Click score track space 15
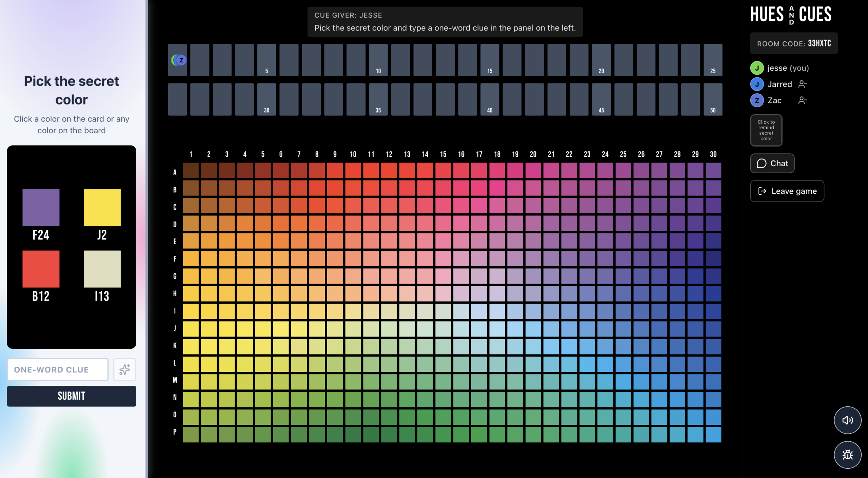Viewport: 868px width, 478px height. click(x=490, y=60)
